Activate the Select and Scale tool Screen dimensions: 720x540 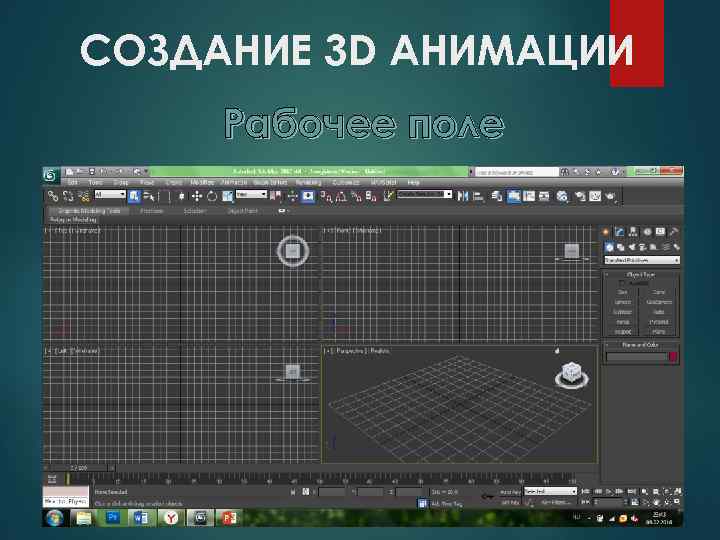pyautogui.click(x=227, y=197)
